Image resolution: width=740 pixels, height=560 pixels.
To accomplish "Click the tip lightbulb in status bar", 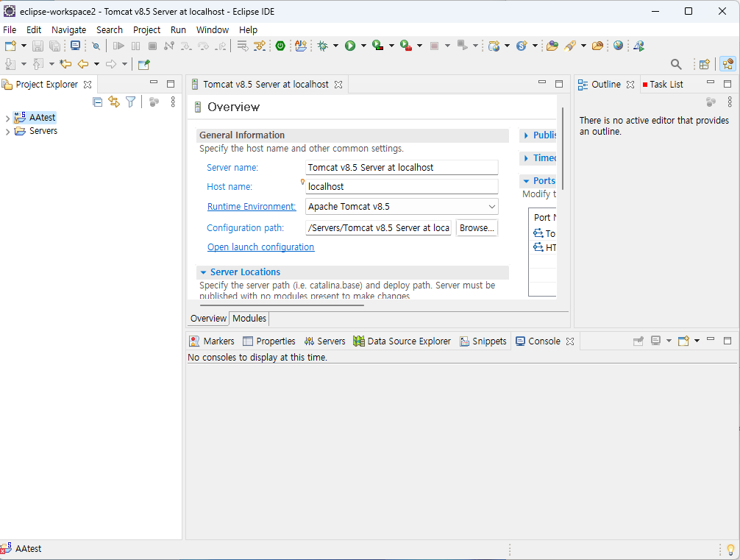I will pos(730,550).
